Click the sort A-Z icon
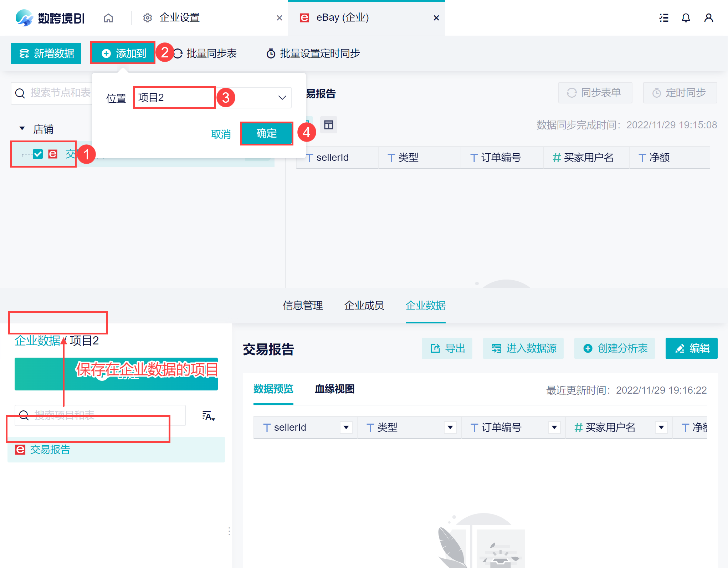728x568 pixels. (208, 416)
